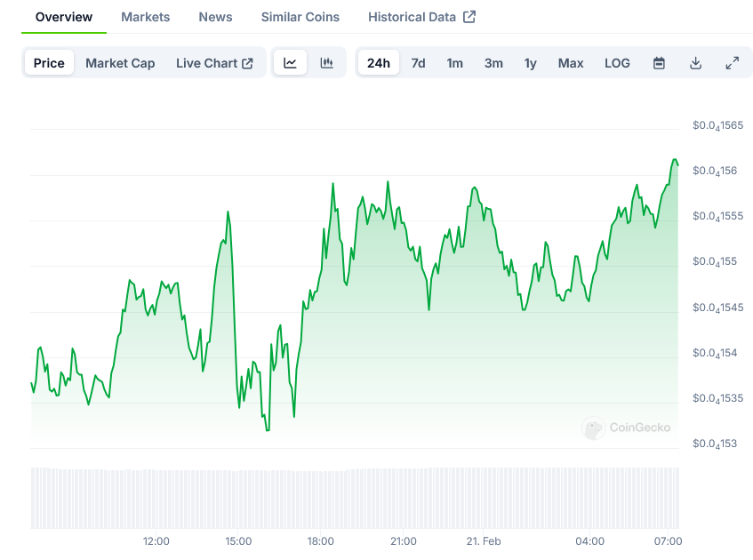Image resolution: width=753 pixels, height=560 pixels.
Task: Click the CoinGecko watermark logo
Action: 593,428
